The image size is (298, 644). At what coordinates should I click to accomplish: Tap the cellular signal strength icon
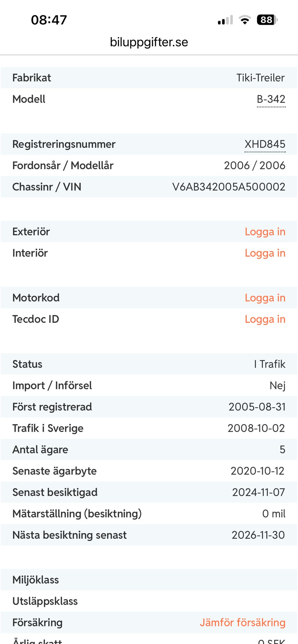point(225,20)
